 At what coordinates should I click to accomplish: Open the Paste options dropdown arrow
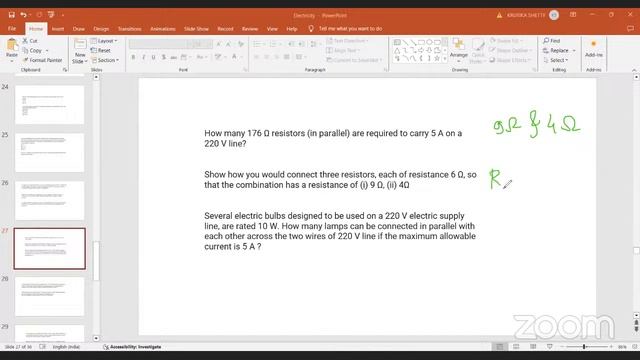(x=12, y=61)
